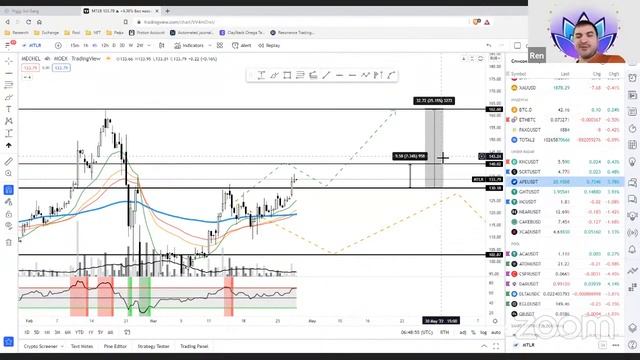
Task: Toggle the auto scale option
Action: pyautogui.click(x=496, y=332)
